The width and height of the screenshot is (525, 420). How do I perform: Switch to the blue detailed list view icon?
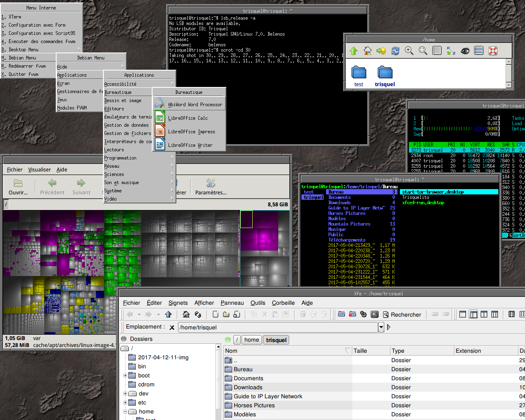(479, 51)
